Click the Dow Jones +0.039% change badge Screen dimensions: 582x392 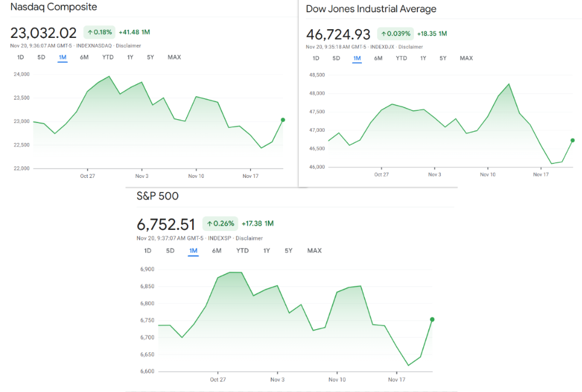click(395, 34)
